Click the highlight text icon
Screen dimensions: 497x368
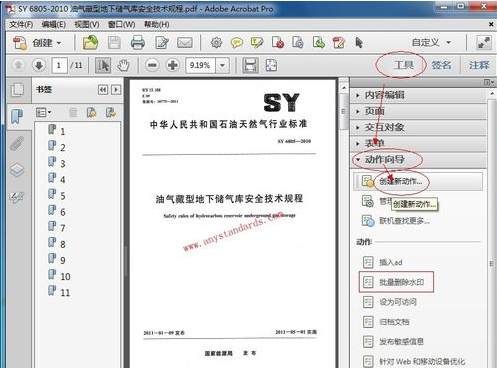coord(257,43)
